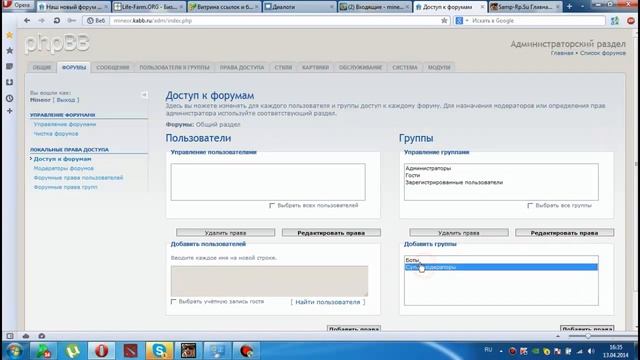Open the Opera menu button

[17, 5]
